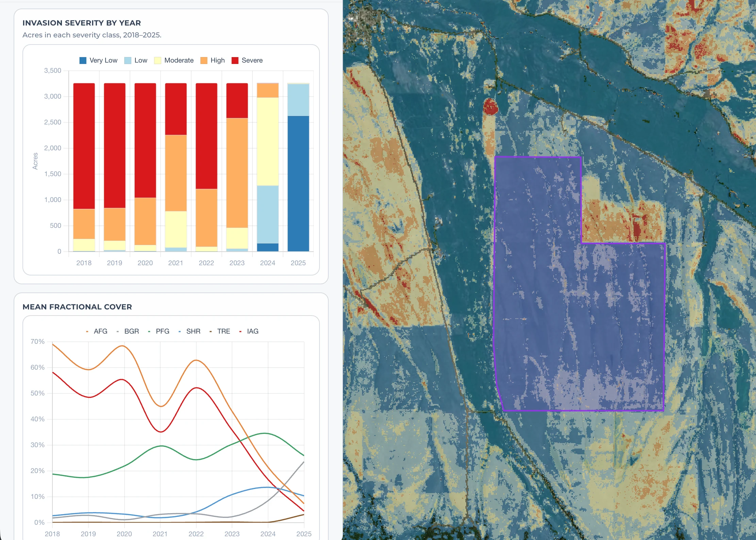Click the 2022 label under severity chart
Viewport: 756px width, 540px height.
coord(206,263)
